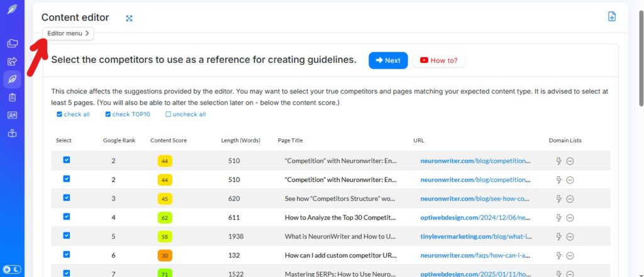Open the neuronwriter.com/blog/see-how-co... URL

point(475,199)
